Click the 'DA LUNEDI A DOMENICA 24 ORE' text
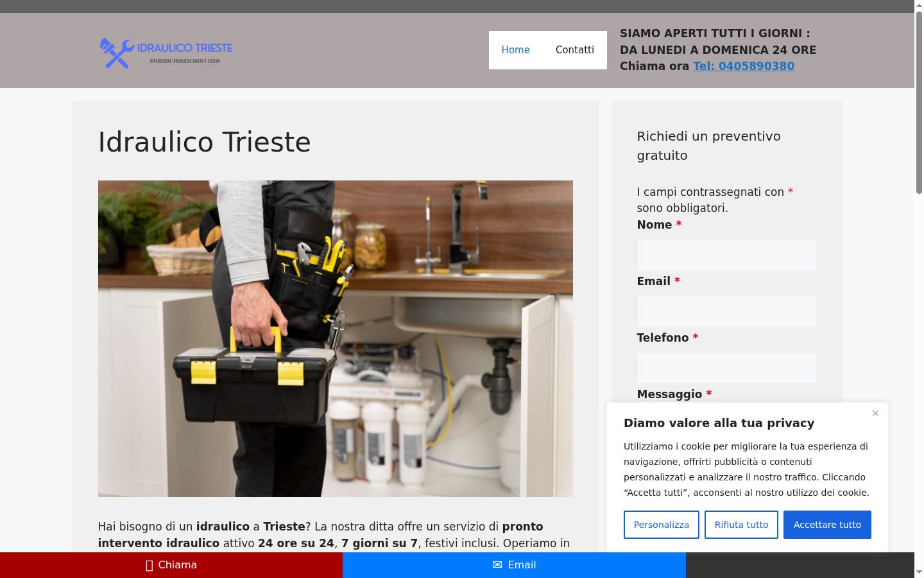This screenshot has width=924, height=578. [718, 50]
